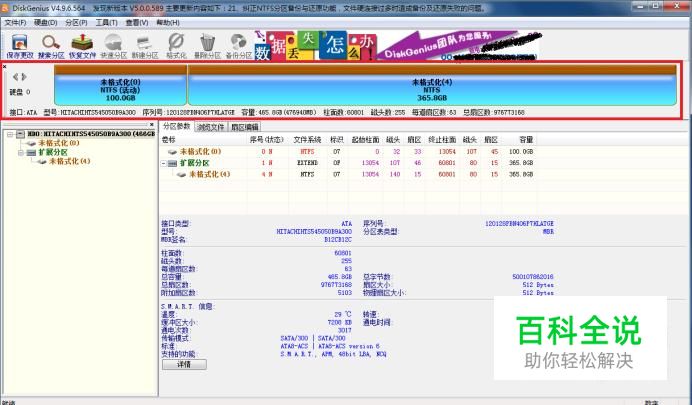Click the EXTEND file system cell

click(x=307, y=163)
